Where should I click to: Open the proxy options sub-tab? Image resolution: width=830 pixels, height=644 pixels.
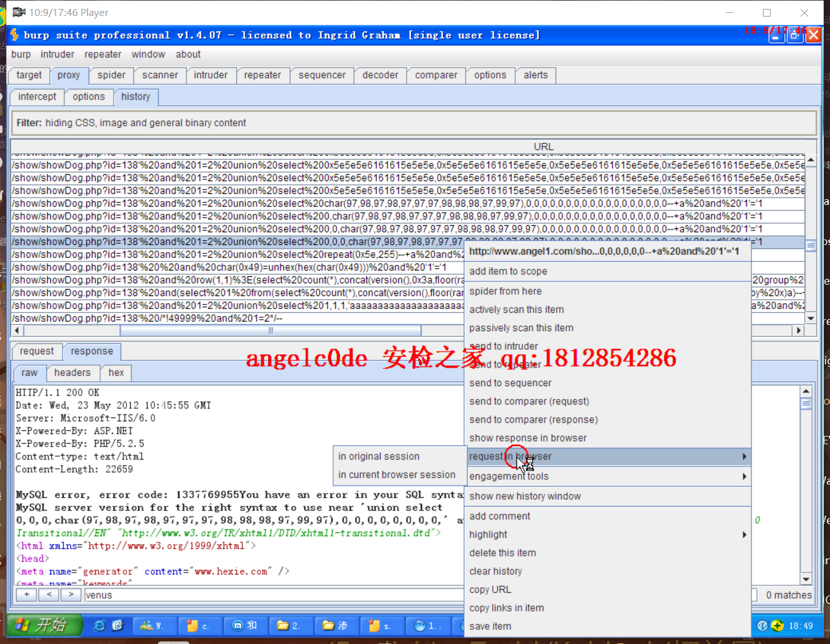pyautogui.click(x=89, y=97)
